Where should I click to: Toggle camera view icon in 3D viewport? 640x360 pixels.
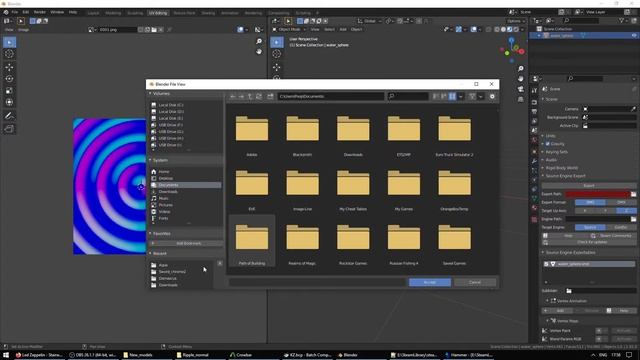pos(520,89)
